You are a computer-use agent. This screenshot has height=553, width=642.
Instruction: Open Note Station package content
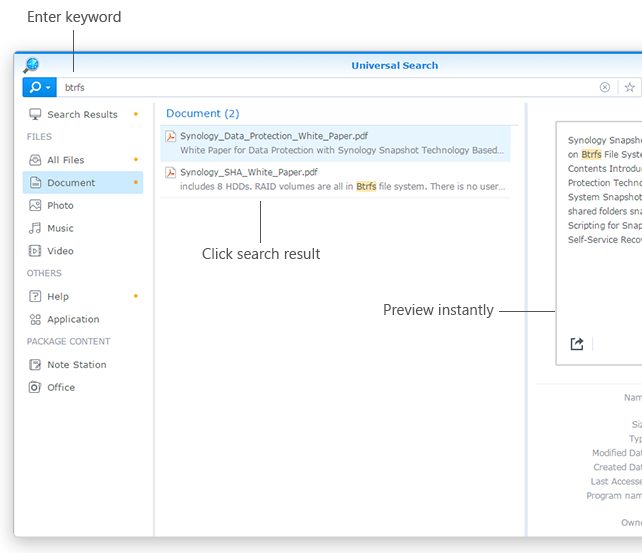pos(83,364)
